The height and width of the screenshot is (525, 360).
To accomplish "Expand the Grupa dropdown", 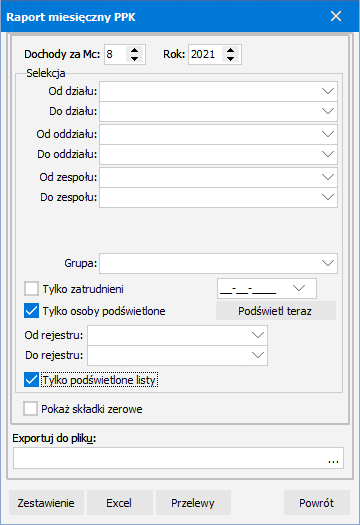I will [x=328, y=263].
